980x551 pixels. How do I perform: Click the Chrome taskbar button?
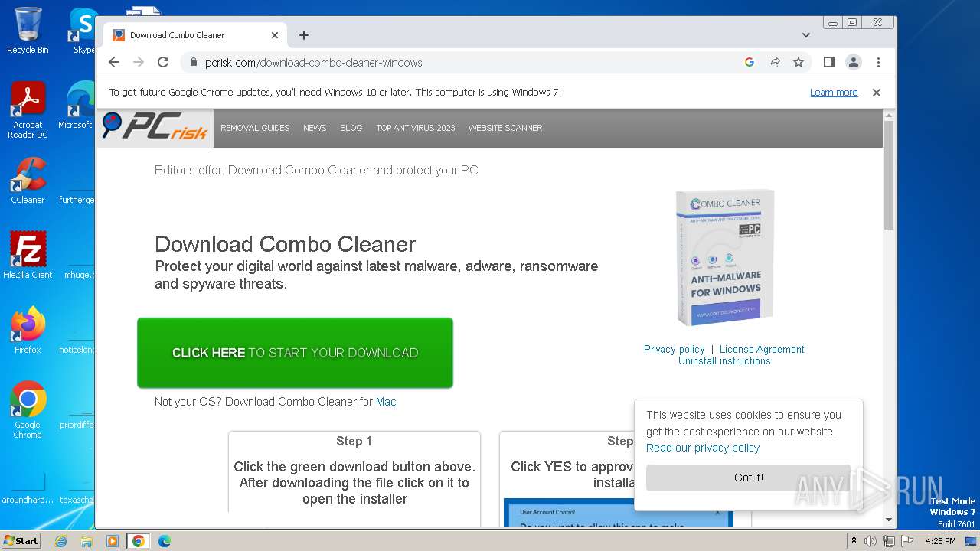139,541
